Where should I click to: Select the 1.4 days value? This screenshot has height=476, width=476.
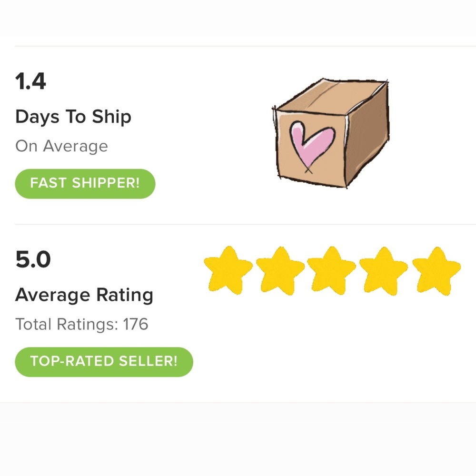pyautogui.click(x=30, y=81)
